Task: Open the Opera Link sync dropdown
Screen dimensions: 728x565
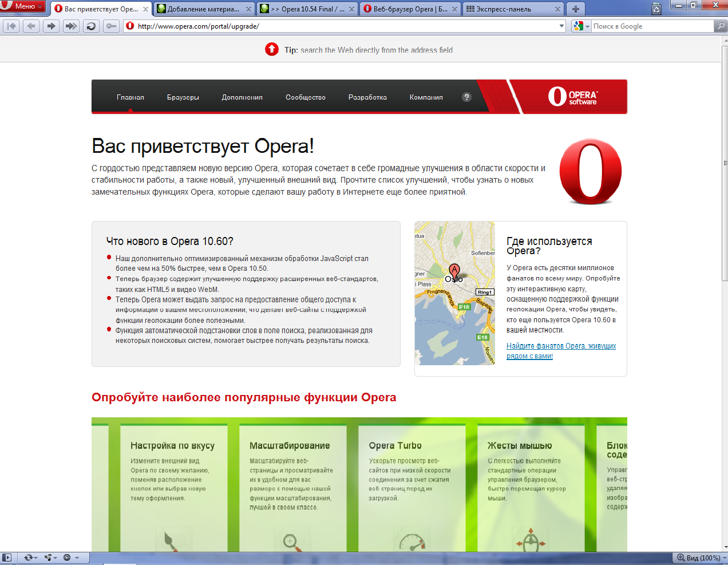Action: (31, 558)
